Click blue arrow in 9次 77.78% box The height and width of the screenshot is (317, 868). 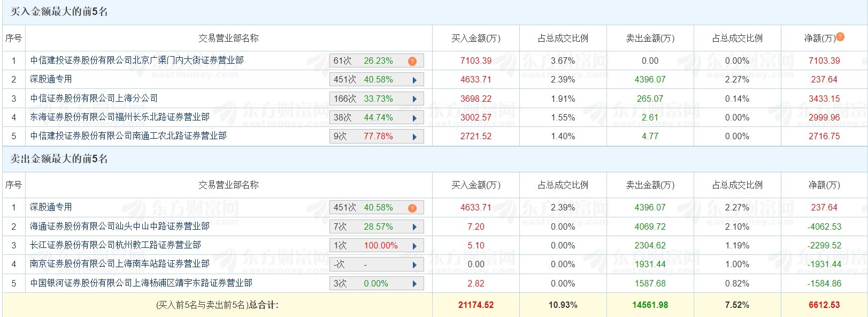pyautogui.click(x=414, y=137)
